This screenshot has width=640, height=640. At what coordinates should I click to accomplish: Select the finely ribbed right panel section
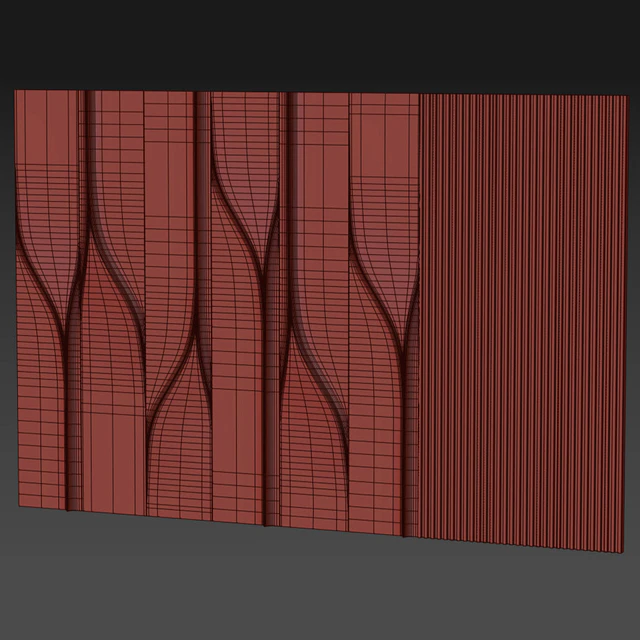click(x=524, y=323)
